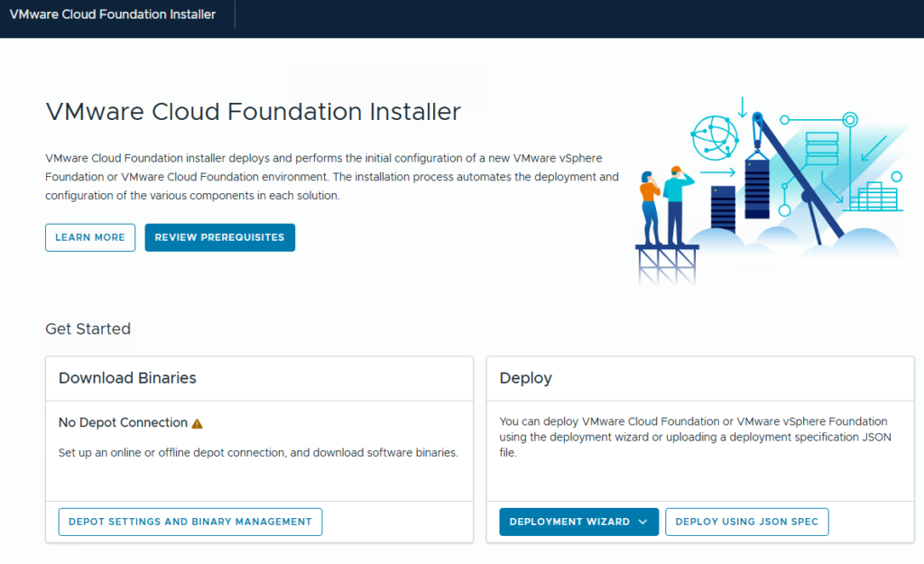Image resolution: width=924 pixels, height=564 pixels.
Task: Click the dark server tower standing on the cloud
Action: click(x=723, y=208)
